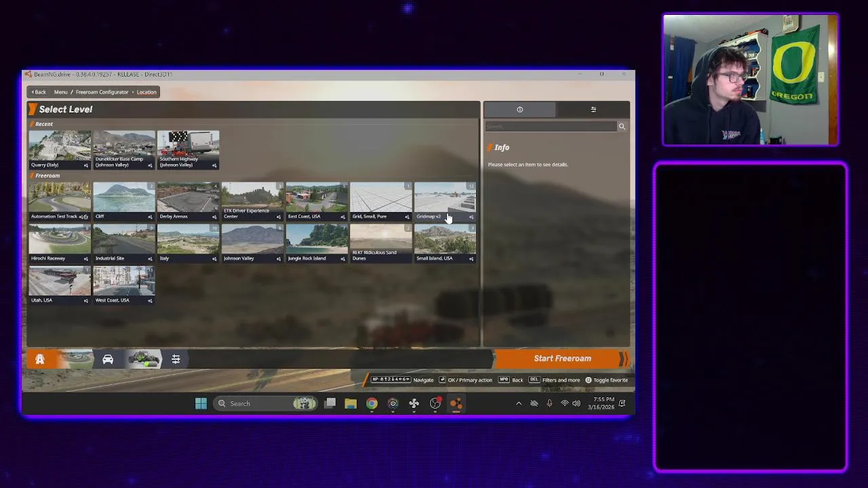The width and height of the screenshot is (868, 488).
Task: Open the Windows Start menu
Action: [201, 404]
